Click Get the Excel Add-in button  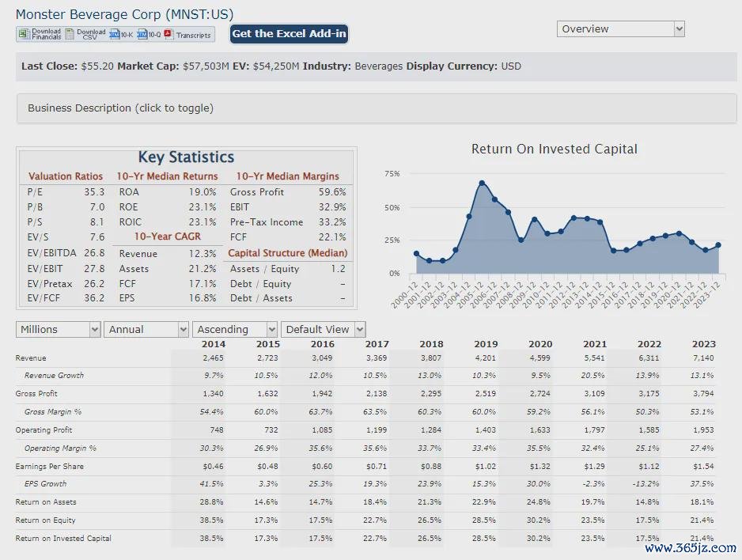point(290,33)
